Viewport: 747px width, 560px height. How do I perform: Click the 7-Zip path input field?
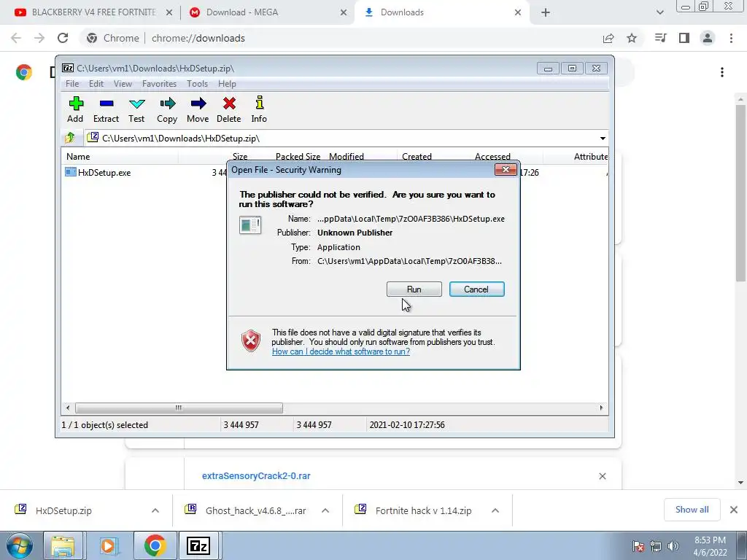click(345, 139)
